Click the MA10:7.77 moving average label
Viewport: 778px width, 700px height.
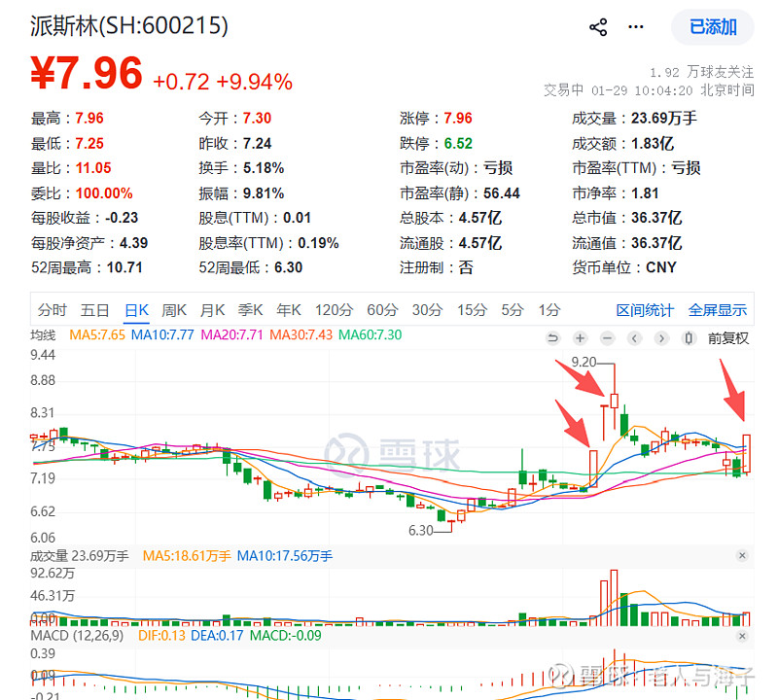coord(162,334)
